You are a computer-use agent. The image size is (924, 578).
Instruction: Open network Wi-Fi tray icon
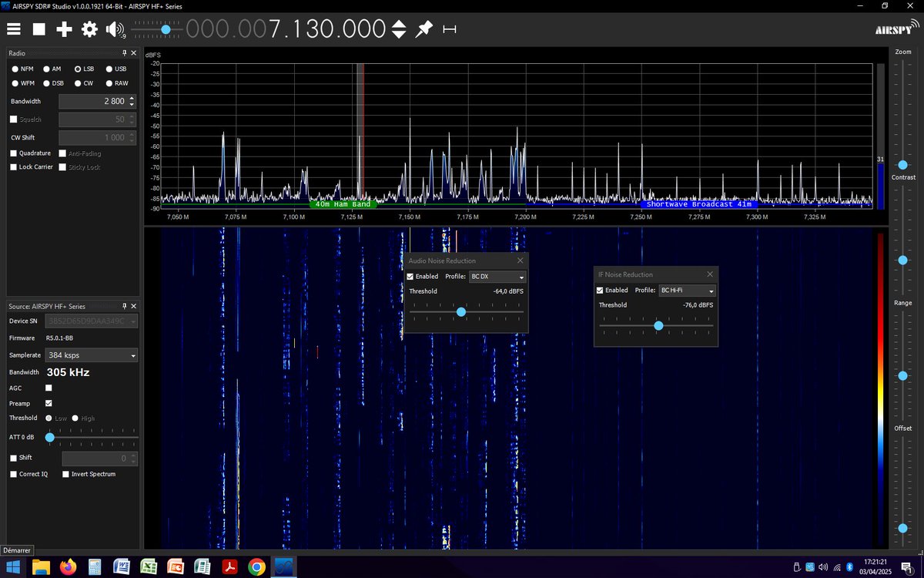tap(835, 567)
